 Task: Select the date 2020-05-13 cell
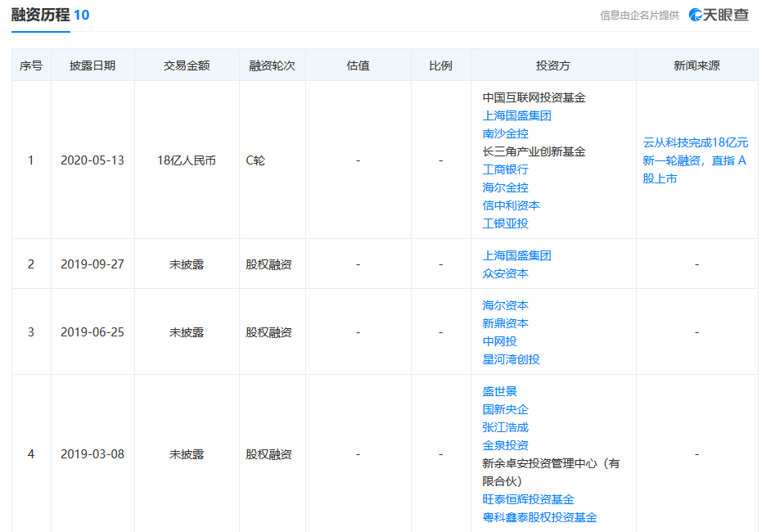(x=92, y=160)
